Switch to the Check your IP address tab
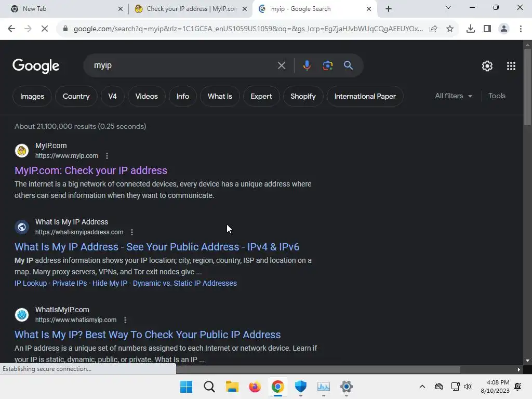Screen dimensions: 532x399 pos(192,9)
